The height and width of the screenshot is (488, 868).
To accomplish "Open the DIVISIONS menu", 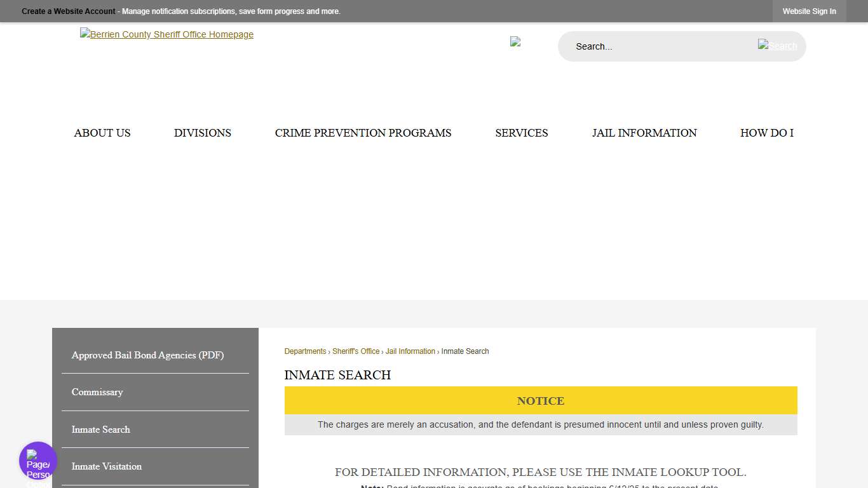I will 202,133.
